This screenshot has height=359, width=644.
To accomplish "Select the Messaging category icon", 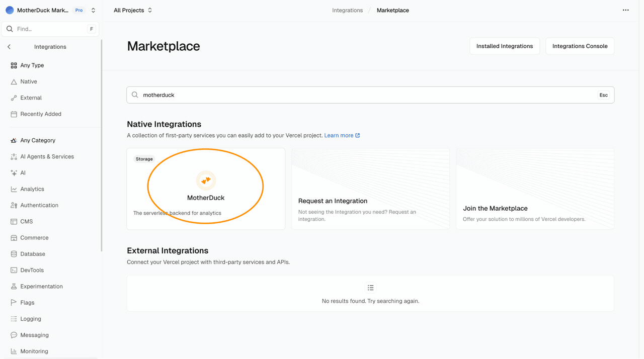I will (x=13, y=335).
